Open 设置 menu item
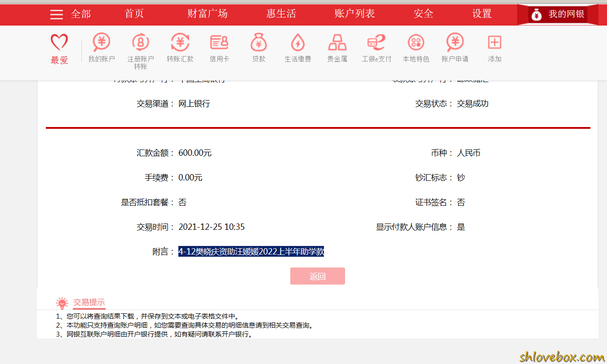Image resolution: width=607 pixels, height=364 pixels. tap(482, 14)
